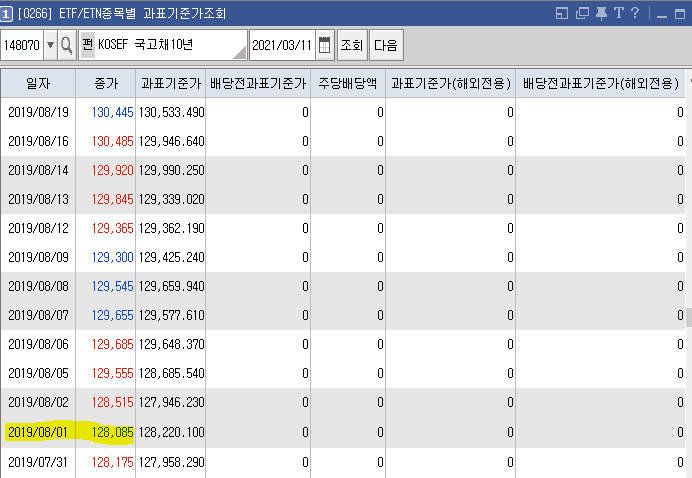Click closing price 130,485
Screen dimensions: 692x478
pyautogui.click(x=112, y=141)
